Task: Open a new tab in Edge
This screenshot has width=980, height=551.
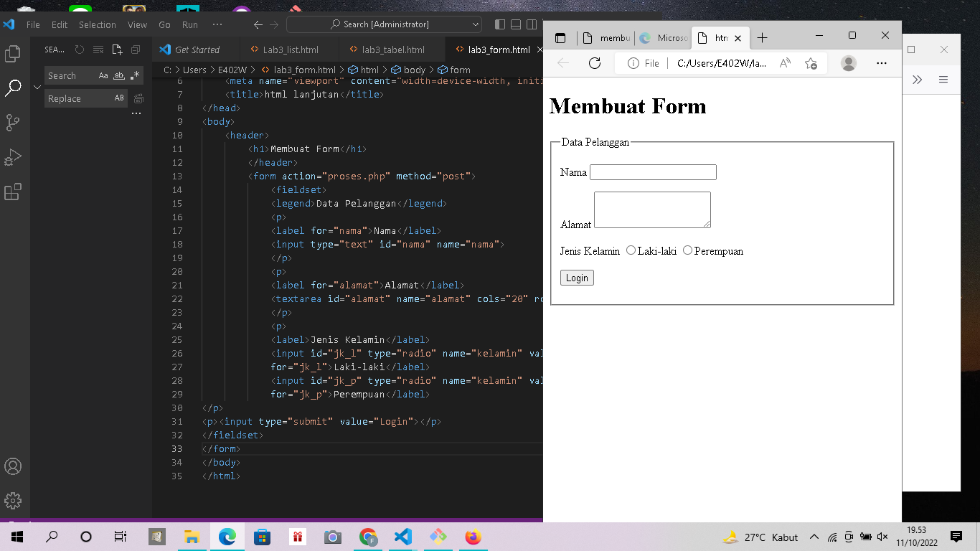Action: pos(762,37)
